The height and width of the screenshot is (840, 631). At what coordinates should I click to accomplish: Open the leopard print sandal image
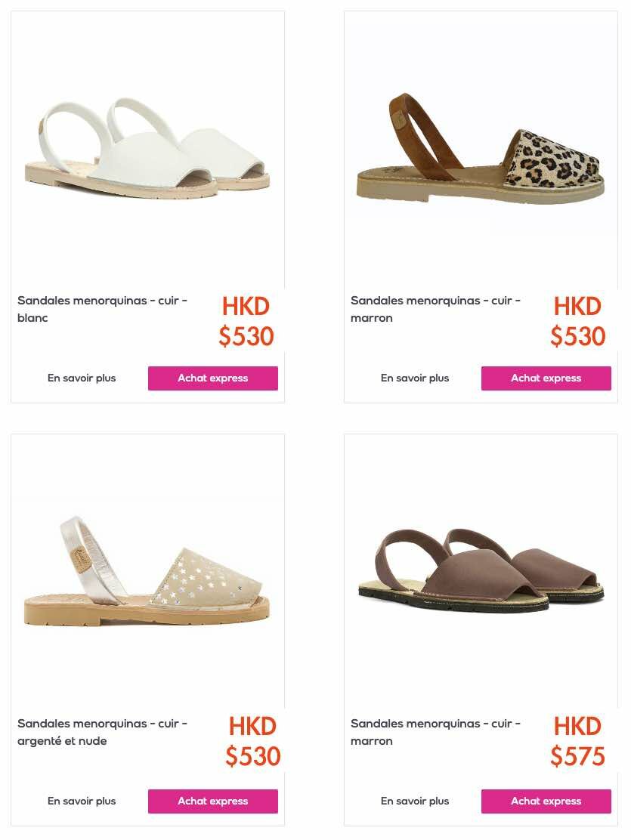[481, 150]
